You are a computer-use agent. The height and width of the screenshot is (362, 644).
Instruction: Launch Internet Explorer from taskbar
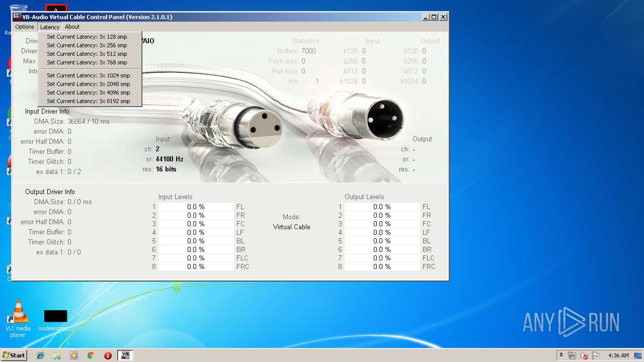(x=40, y=355)
